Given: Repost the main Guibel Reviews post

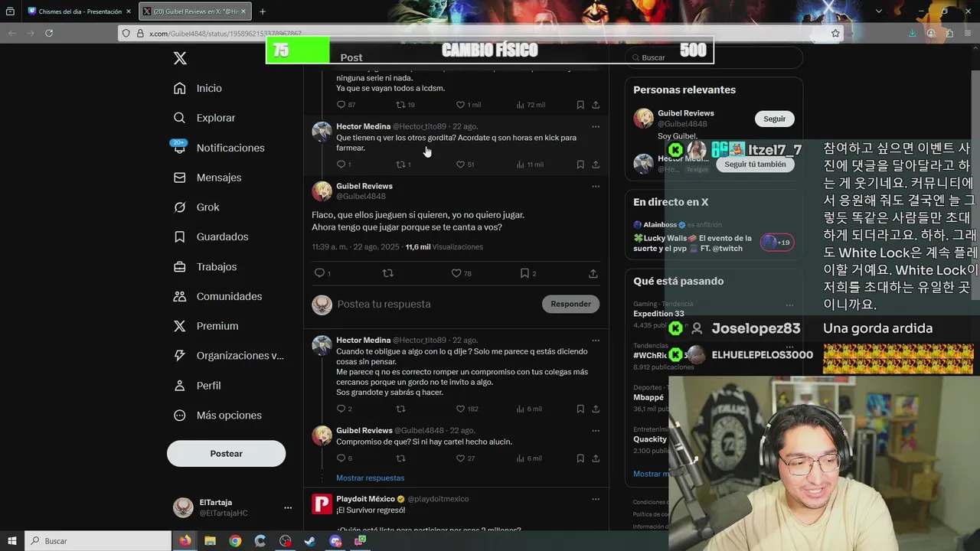Looking at the screenshot, I should [388, 273].
